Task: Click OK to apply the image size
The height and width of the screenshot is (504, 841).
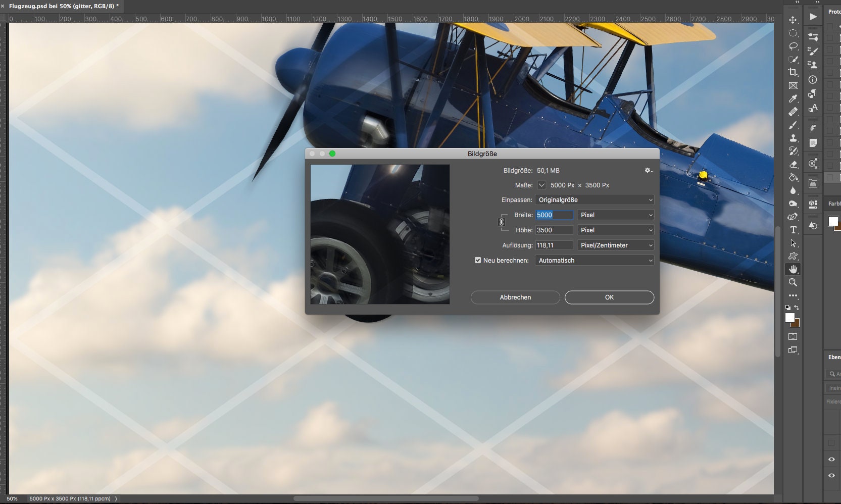Action: 609,297
